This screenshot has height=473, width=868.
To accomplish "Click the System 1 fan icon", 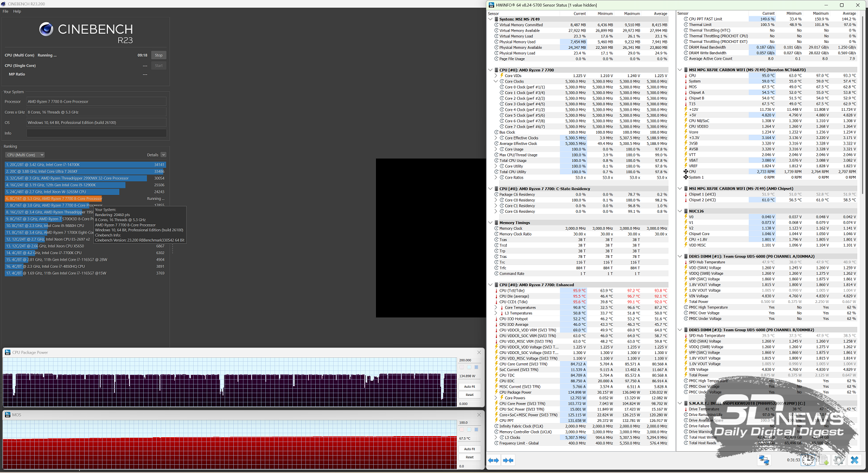I will 686,177.
